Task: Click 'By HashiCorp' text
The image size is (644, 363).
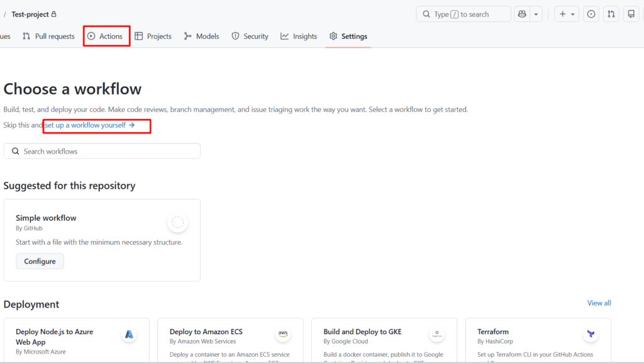Action: [x=495, y=341]
